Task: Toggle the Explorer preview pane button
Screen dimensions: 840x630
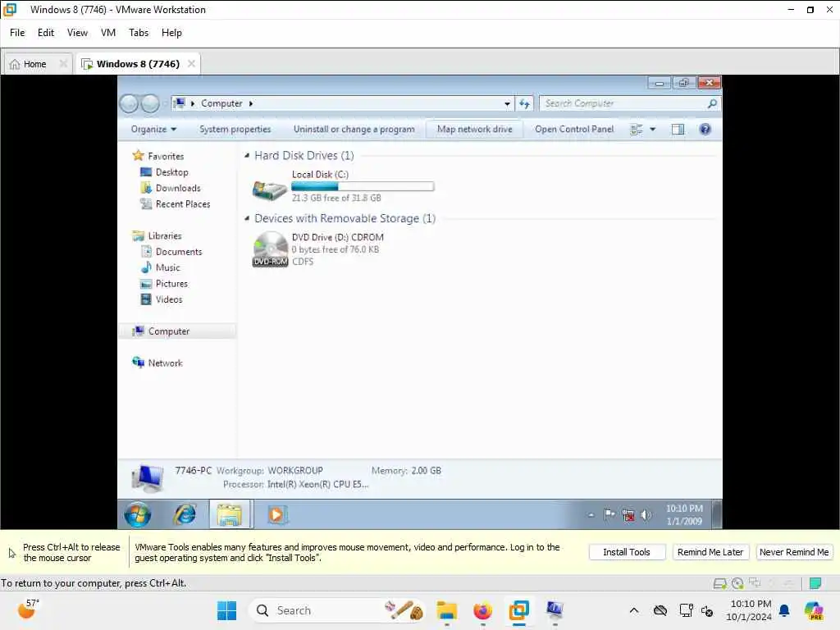Action: 678,129
